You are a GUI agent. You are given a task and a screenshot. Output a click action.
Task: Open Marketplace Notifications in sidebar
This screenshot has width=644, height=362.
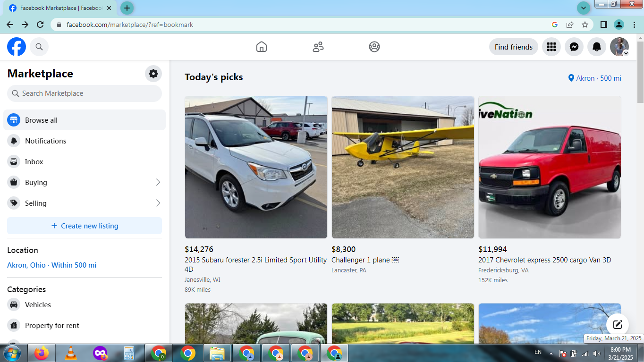tap(85, 141)
